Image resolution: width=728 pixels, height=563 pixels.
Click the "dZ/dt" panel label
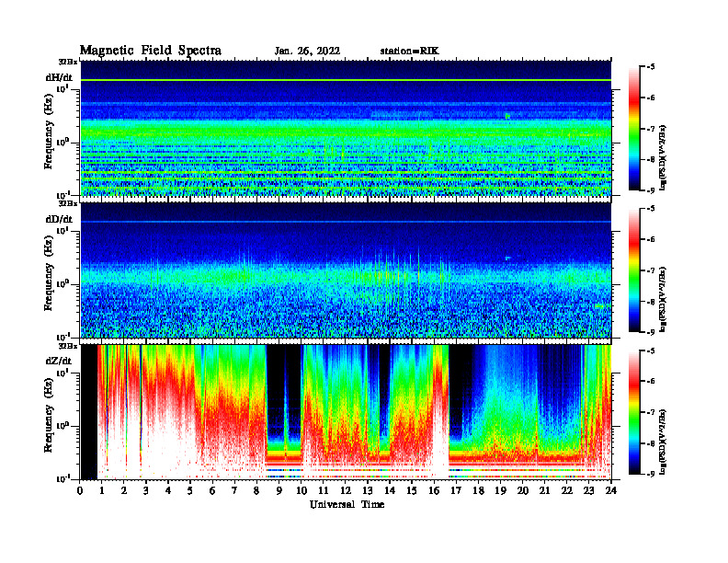point(59,361)
